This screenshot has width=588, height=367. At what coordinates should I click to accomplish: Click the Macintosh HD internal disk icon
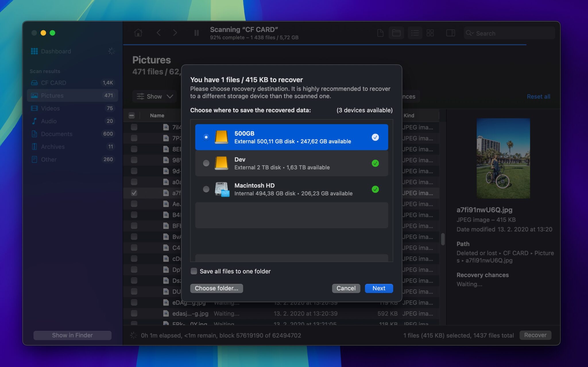coord(222,189)
